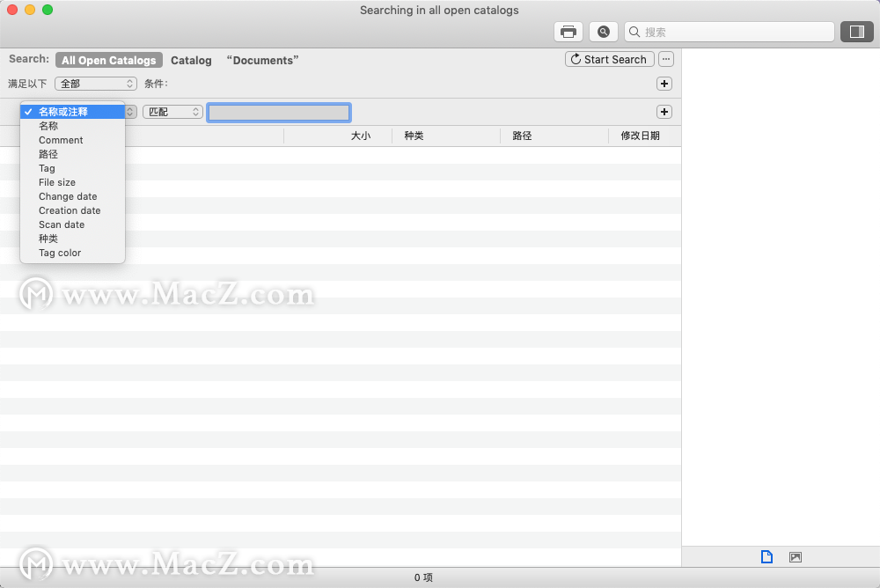Show document info pane icon
This screenshot has width=880, height=588.
(766, 556)
